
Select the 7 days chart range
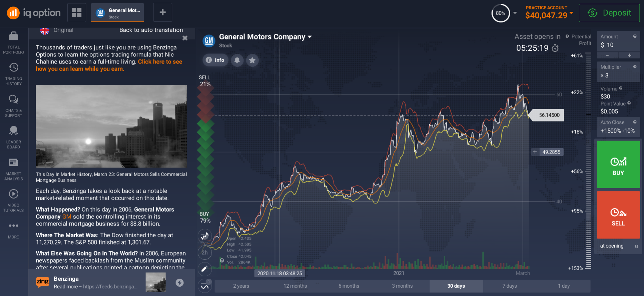tap(509, 286)
